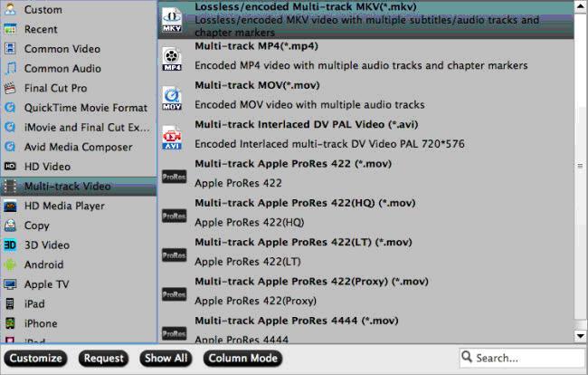588x375 pixels.
Task: Select the Avid Media Composer label
Action: point(79,147)
